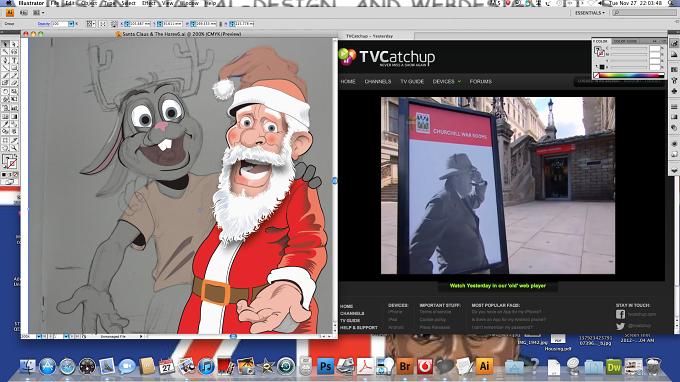The width and height of the screenshot is (680, 382).
Task: Toggle constrain width and height proportions
Action: coord(221,24)
